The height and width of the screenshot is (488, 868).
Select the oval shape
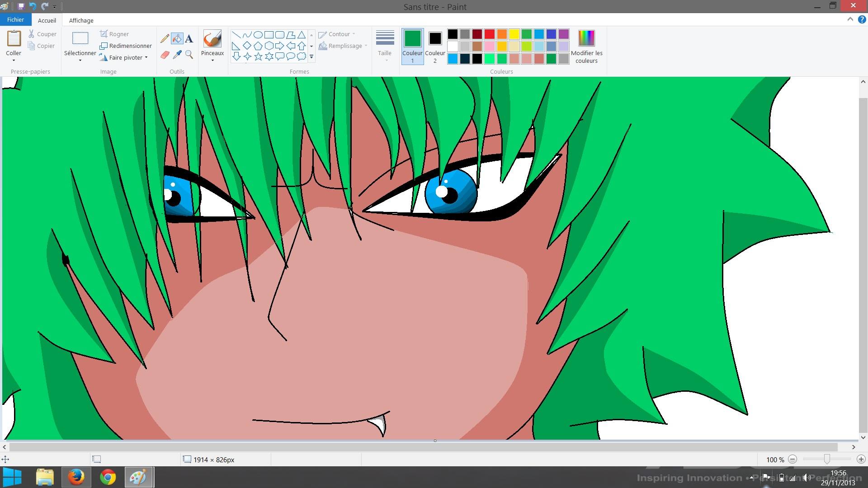click(x=258, y=35)
